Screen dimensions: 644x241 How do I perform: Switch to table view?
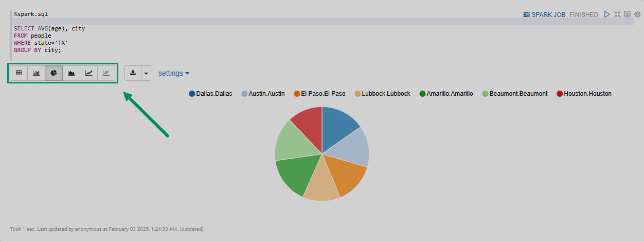point(19,73)
